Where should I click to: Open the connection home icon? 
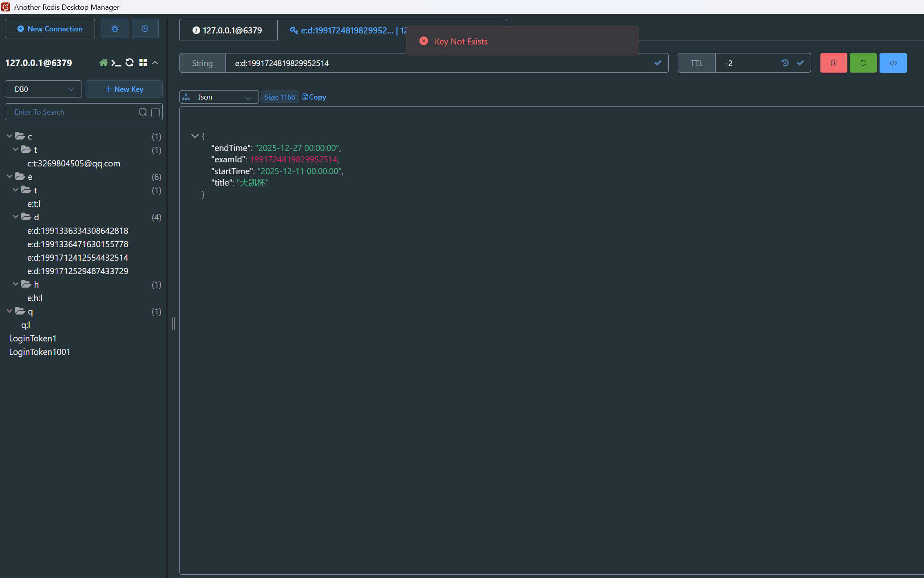click(103, 63)
